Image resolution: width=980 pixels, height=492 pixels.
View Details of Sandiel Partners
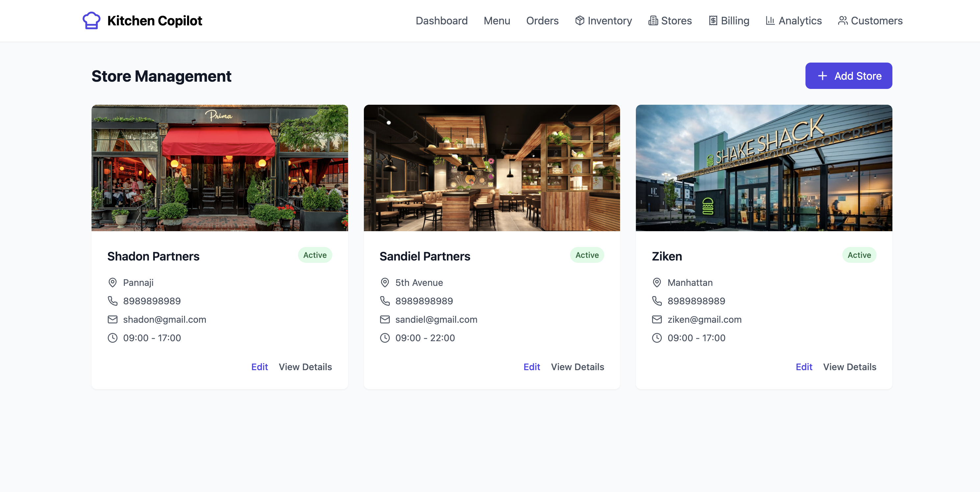[577, 367]
